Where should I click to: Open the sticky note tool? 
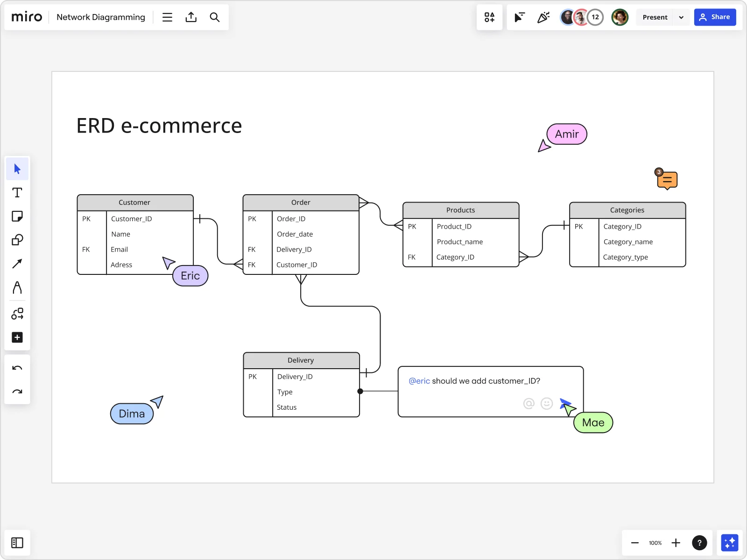click(17, 216)
